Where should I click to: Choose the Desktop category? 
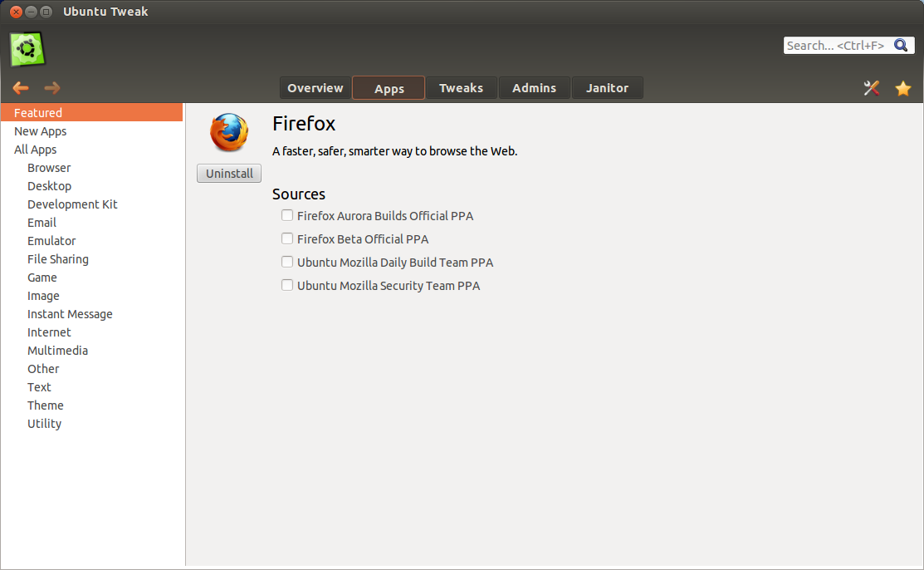coord(92,186)
